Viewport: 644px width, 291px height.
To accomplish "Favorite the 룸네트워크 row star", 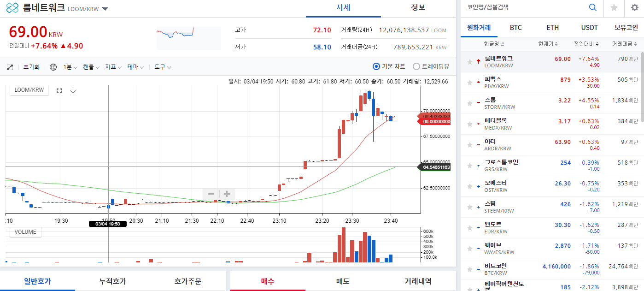I will coord(469,61).
